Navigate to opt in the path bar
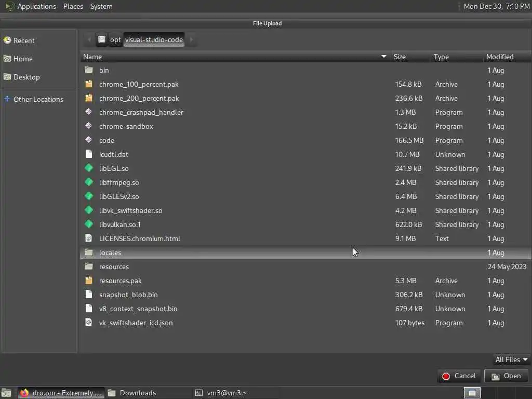Image resolution: width=532 pixels, height=399 pixels. coord(115,39)
